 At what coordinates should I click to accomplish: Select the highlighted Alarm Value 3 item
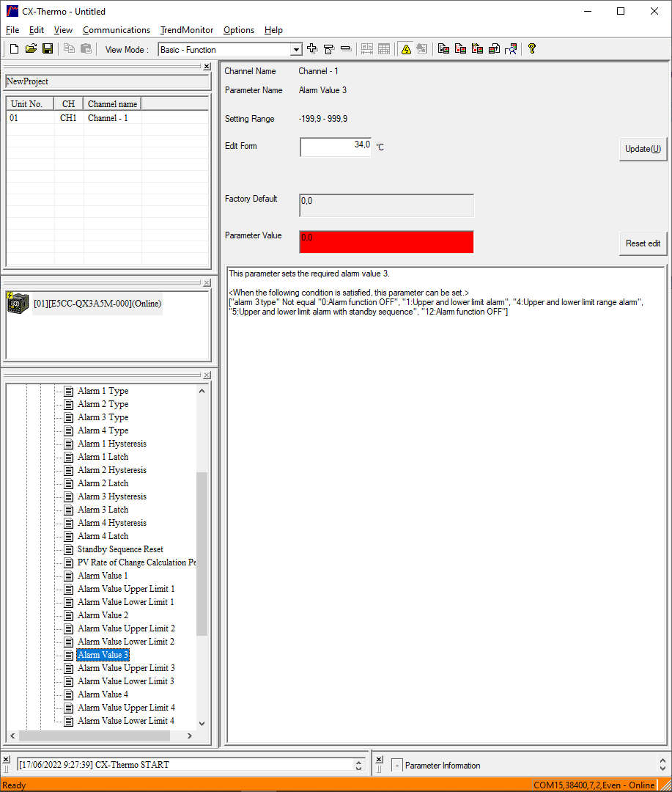103,655
